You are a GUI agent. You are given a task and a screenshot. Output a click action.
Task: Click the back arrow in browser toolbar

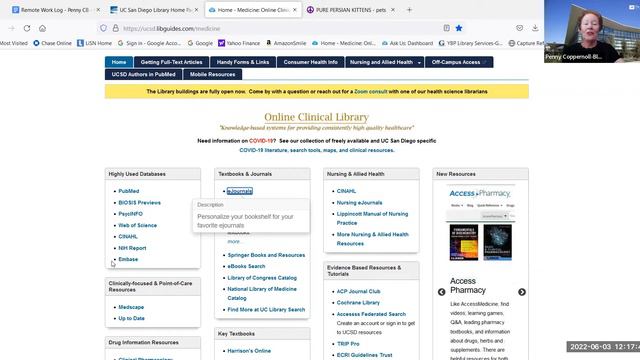[11, 28]
